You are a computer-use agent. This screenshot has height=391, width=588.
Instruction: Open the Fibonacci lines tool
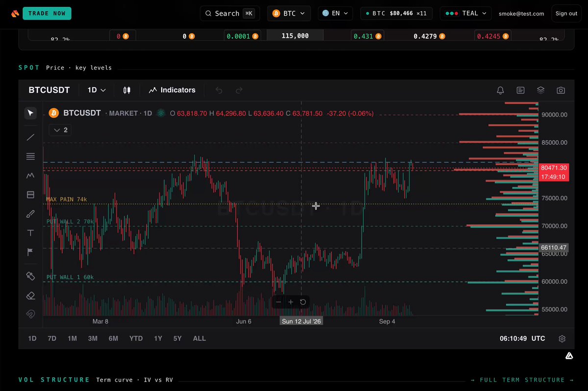click(x=30, y=156)
